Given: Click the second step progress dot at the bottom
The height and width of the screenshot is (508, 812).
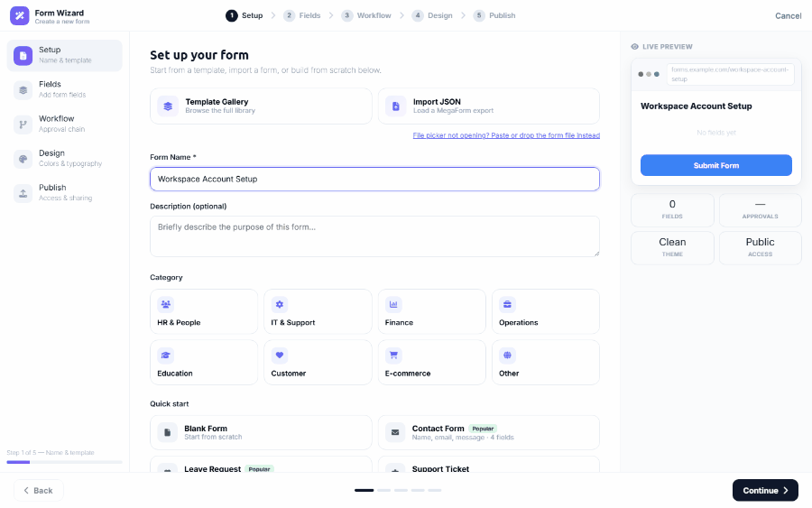Looking at the screenshot, I should pos(383,490).
